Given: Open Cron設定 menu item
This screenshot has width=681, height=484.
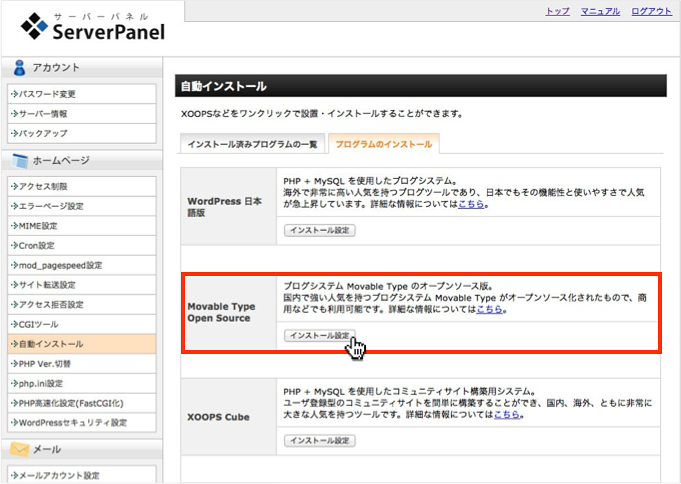Looking at the screenshot, I should pyautogui.click(x=82, y=245).
